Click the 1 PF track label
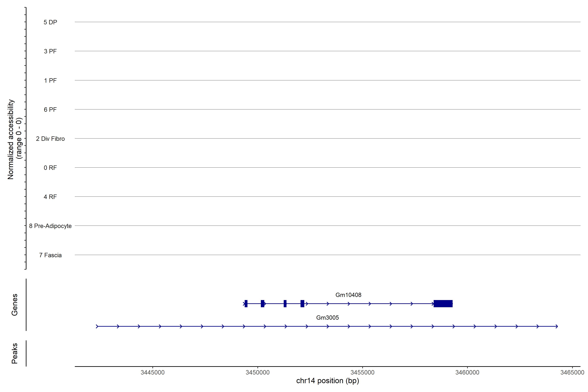Viewport: 588px width, 392px height. click(x=50, y=81)
